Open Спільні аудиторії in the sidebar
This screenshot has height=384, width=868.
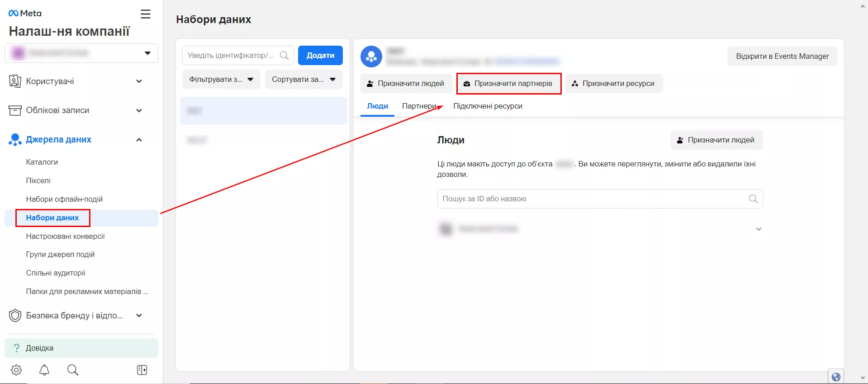(x=56, y=273)
